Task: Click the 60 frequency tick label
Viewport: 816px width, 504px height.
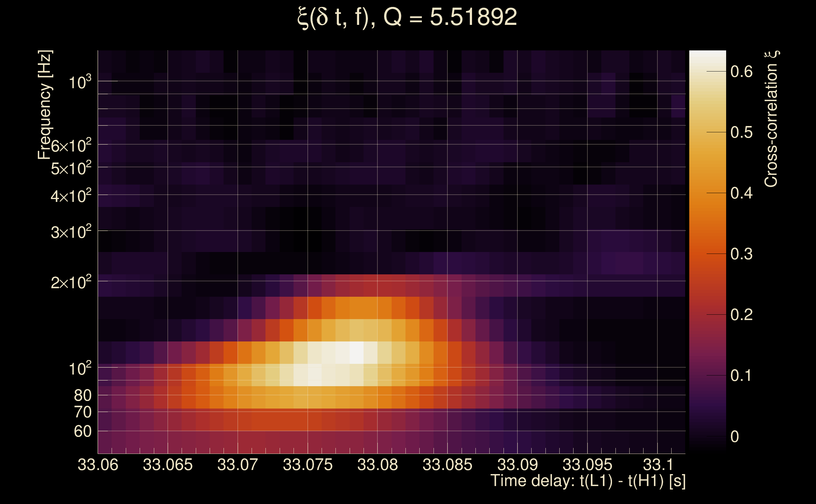Action: click(82, 431)
